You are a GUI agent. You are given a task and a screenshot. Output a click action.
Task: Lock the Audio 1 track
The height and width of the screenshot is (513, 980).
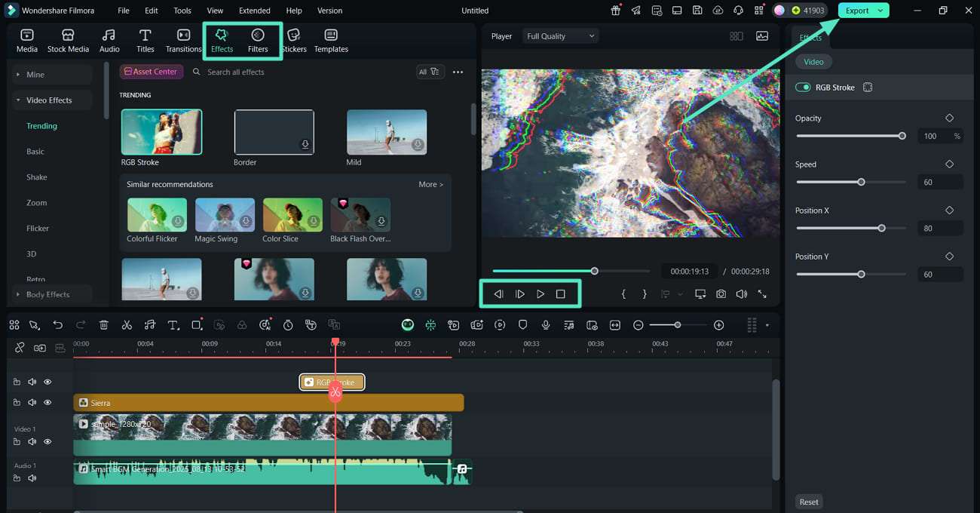click(17, 478)
